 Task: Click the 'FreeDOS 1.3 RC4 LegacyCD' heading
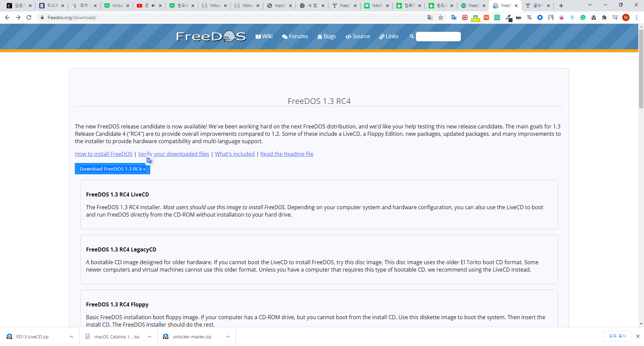(121, 249)
